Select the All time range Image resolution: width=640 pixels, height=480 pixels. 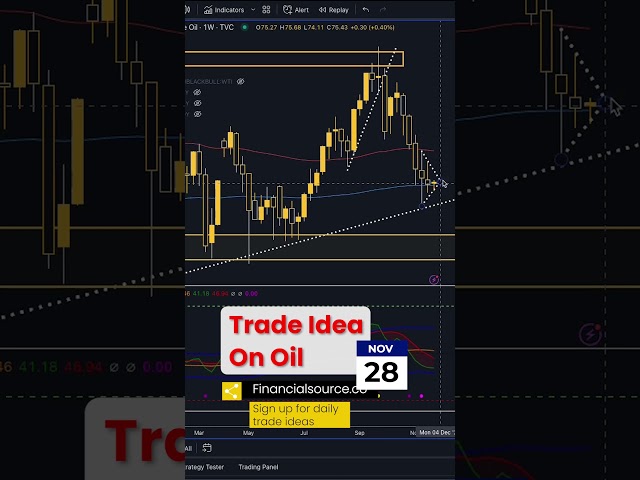[188, 448]
